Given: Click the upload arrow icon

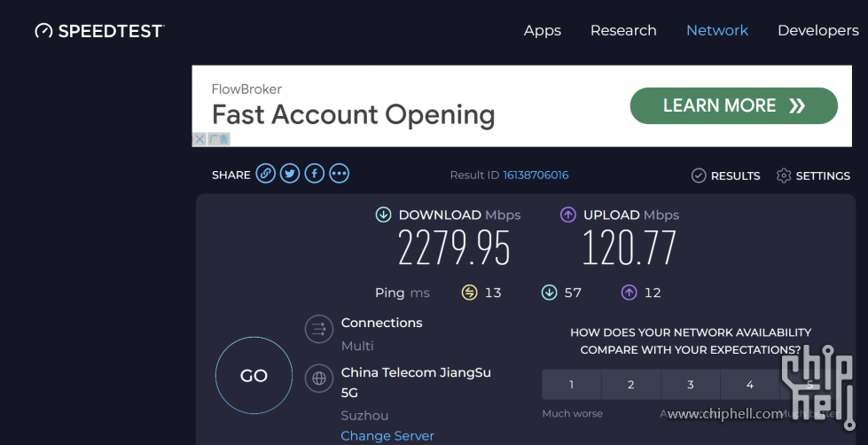Looking at the screenshot, I should [568, 215].
